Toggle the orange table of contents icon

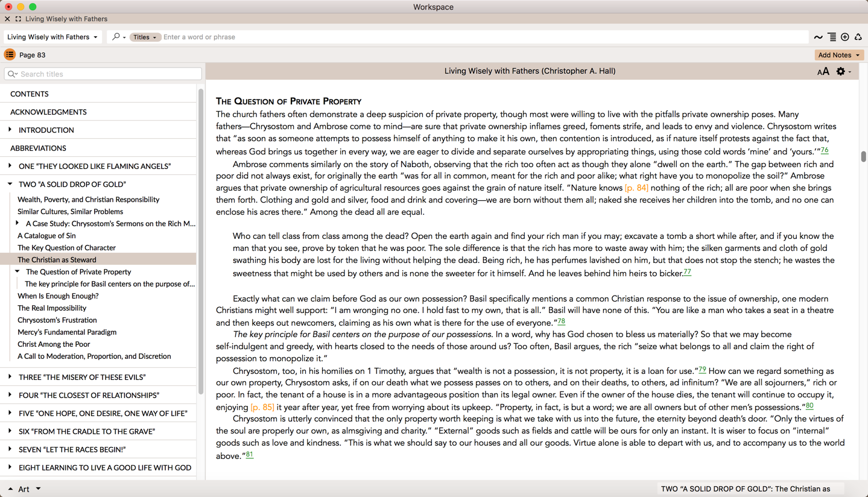point(10,55)
